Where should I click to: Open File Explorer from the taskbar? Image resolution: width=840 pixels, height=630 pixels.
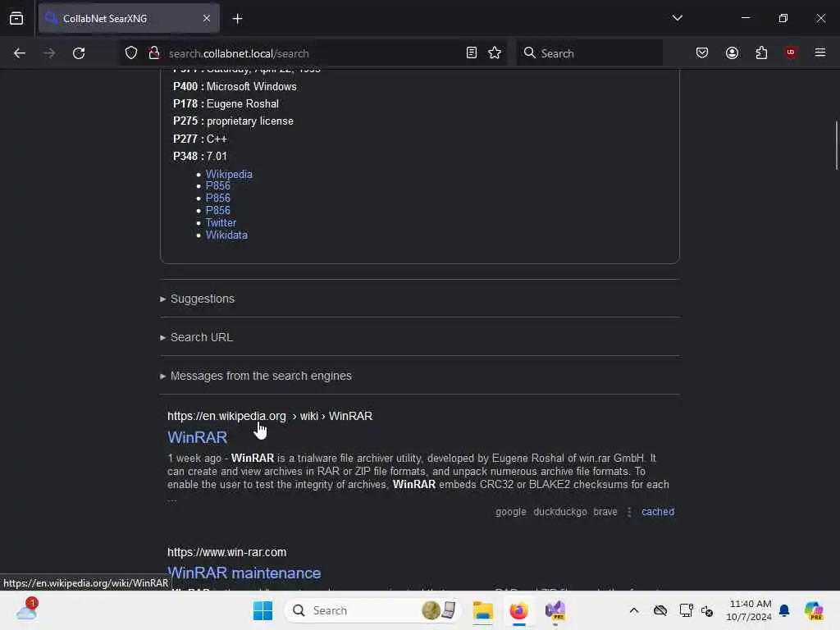[482, 610]
